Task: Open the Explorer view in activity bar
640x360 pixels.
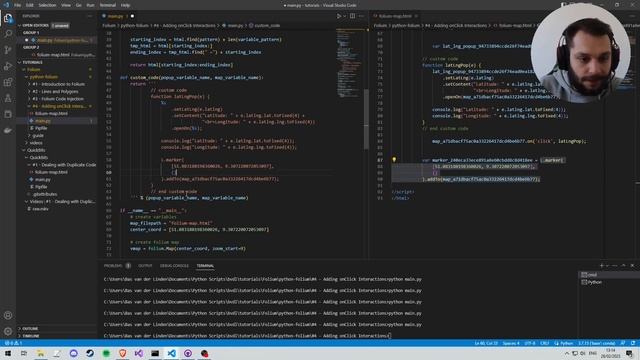Action: [x=8, y=18]
